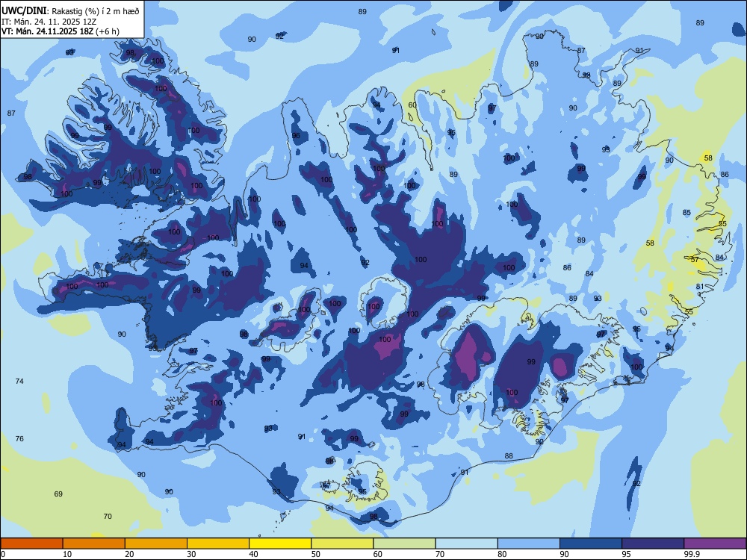Select the map value '85' in east Iceland

pos(686,212)
